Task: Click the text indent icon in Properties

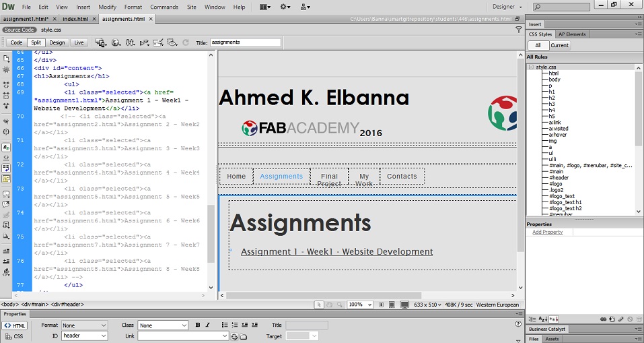Action: [x=254, y=325]
